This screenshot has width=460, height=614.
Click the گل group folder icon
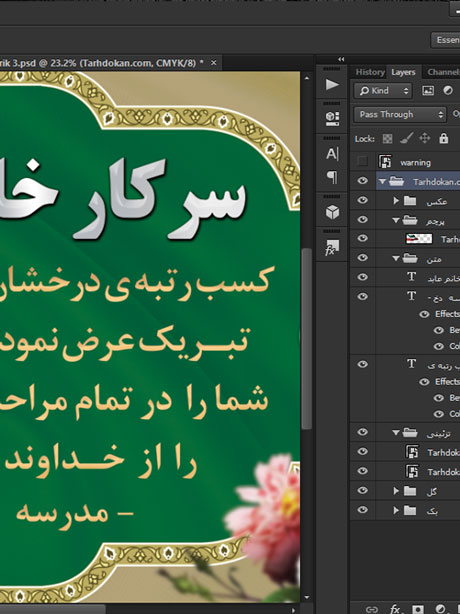click(410, 491)
